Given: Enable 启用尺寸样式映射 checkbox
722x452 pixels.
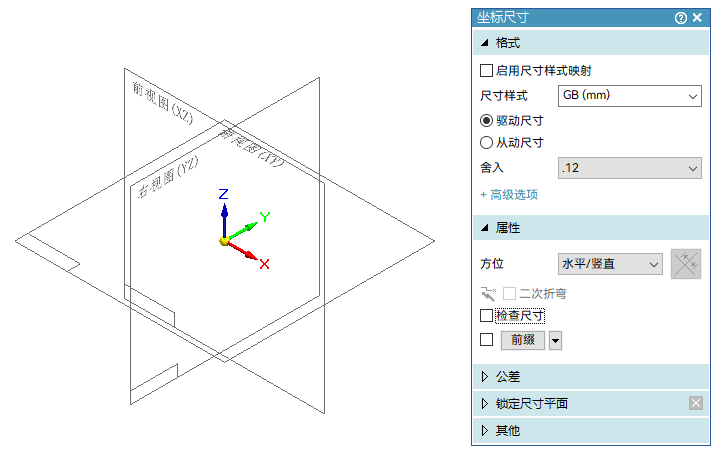Looking at the screenshot, I should [486, 70].
